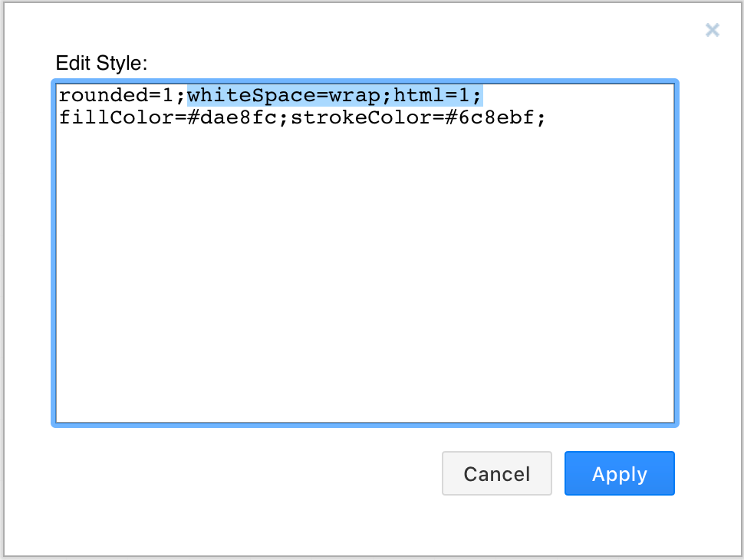Screen dimensions: 744x560
Task: Click inside the style text editor
Action: click(x=345, y=230)
